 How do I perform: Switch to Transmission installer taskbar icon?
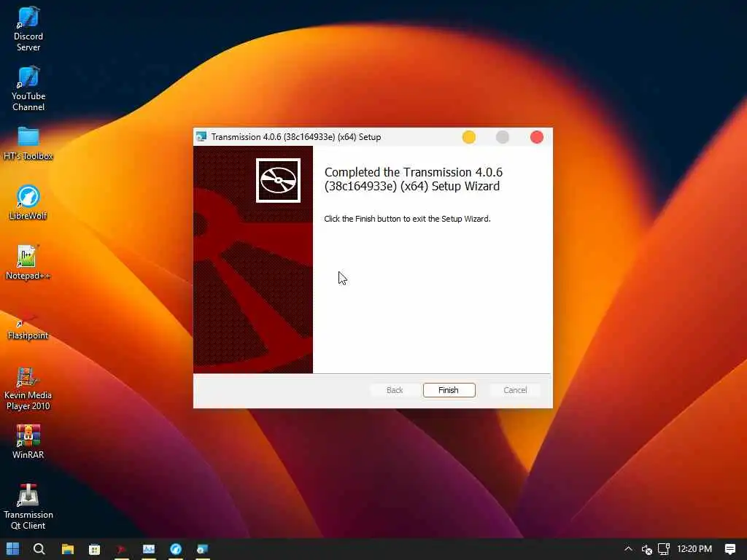(x=203, y=549)
